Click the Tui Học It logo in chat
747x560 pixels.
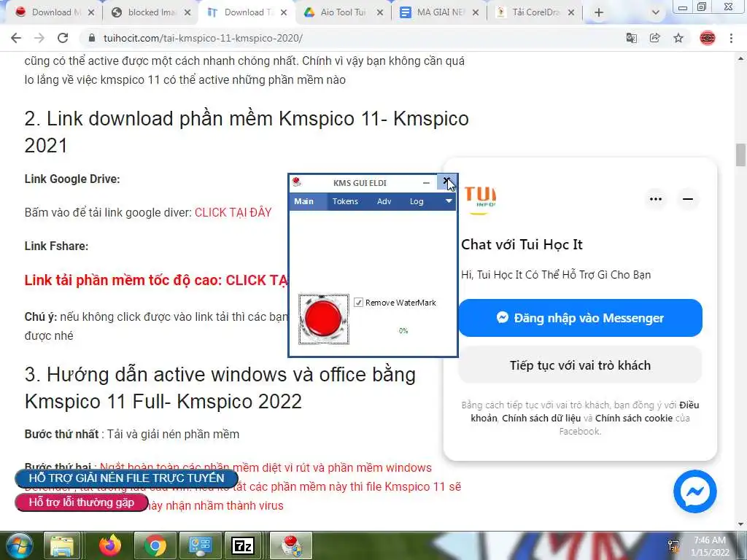coord(480,199)
